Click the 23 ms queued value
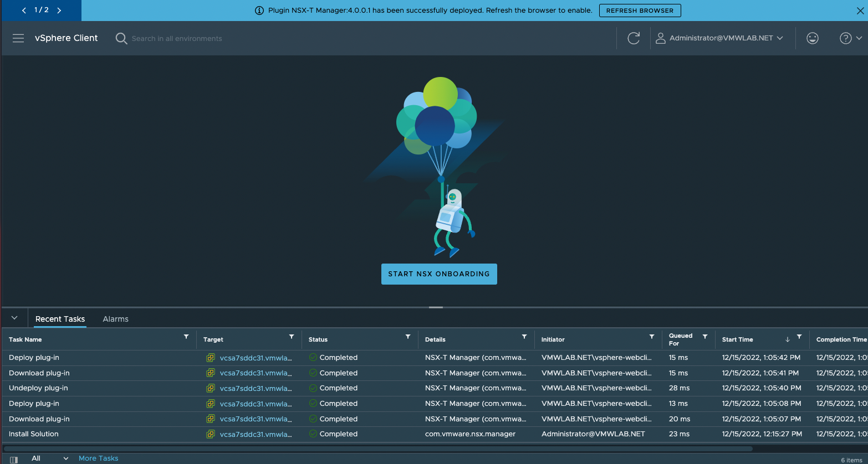Viewport: 868px width, 464px height. pos(679,434)
